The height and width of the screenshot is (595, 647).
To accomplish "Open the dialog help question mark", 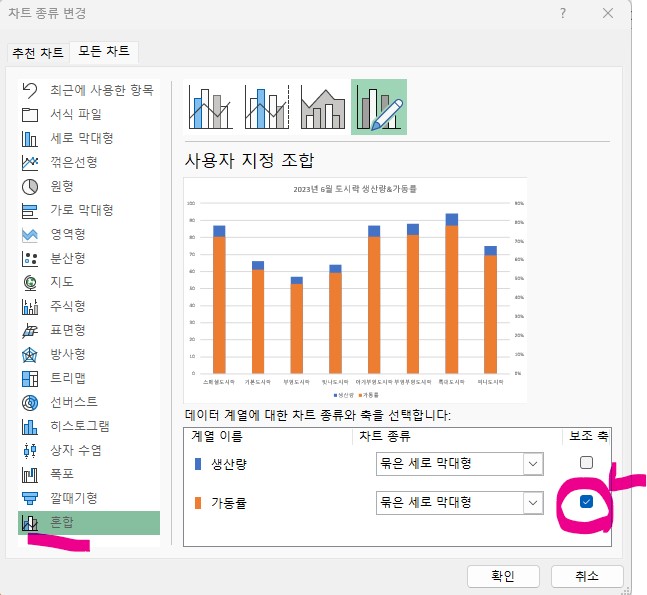I will 563,13.
